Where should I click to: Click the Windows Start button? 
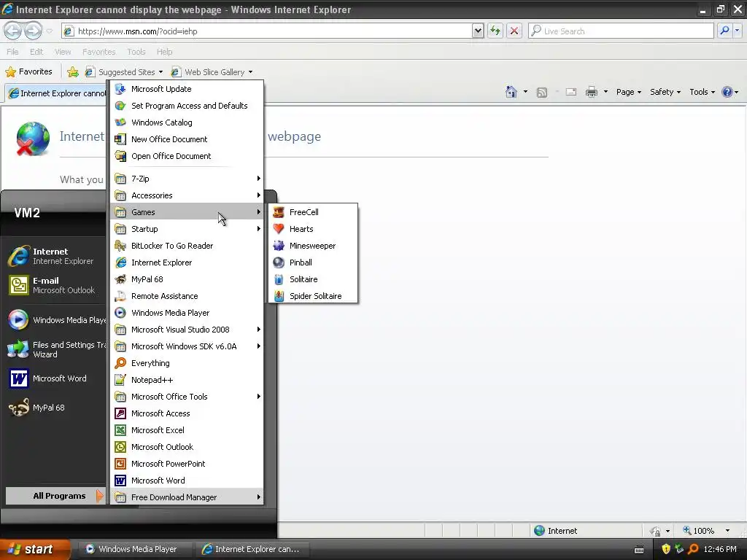point(35,549)
